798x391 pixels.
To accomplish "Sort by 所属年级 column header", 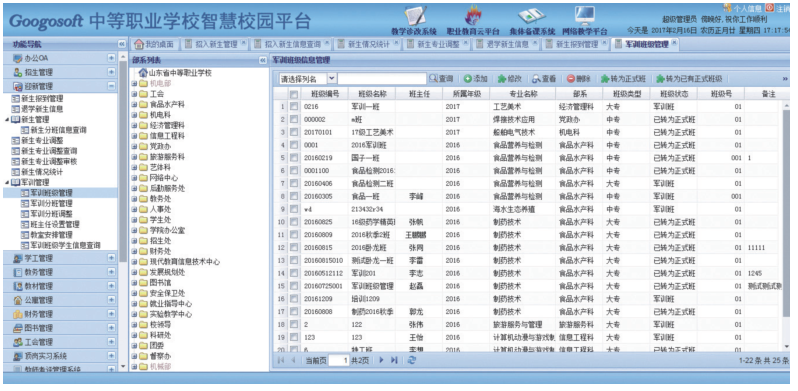I will 466,94.
